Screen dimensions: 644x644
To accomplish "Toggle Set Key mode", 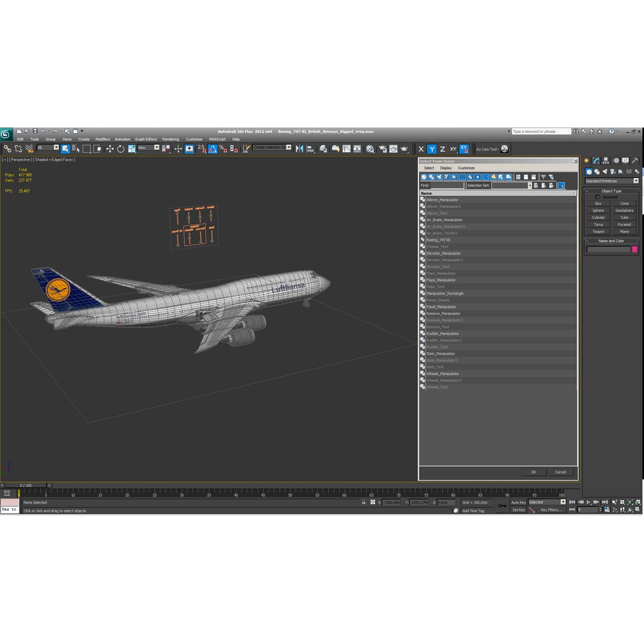I will click(x=518, y=510).
